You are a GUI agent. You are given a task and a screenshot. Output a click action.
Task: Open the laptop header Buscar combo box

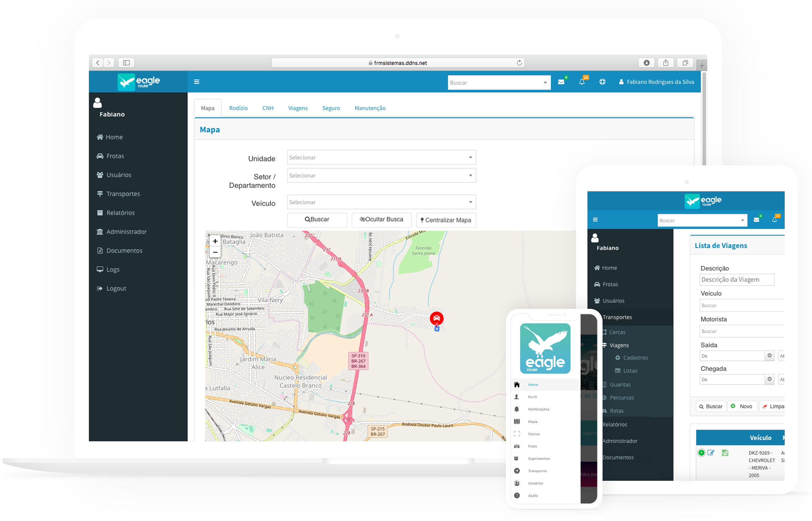[x=499, y=83]
